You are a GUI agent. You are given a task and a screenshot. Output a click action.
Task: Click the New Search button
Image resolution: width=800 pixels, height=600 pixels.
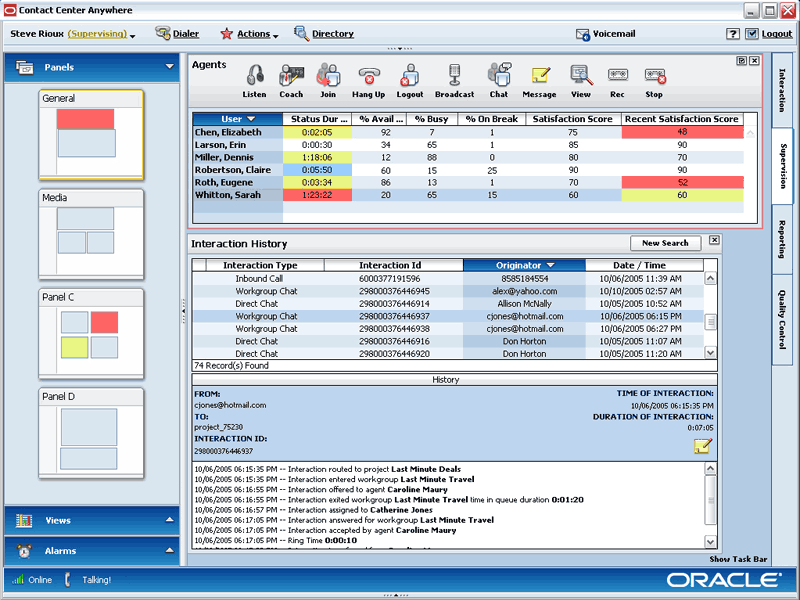pyautogui.click(x=665, y=243)
